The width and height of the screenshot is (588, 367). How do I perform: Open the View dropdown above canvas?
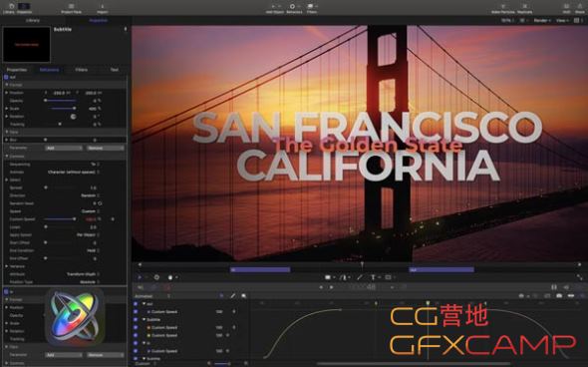pos(562,20)
